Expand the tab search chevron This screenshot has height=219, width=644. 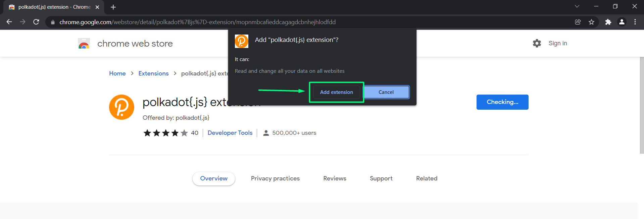coord(577,6)
